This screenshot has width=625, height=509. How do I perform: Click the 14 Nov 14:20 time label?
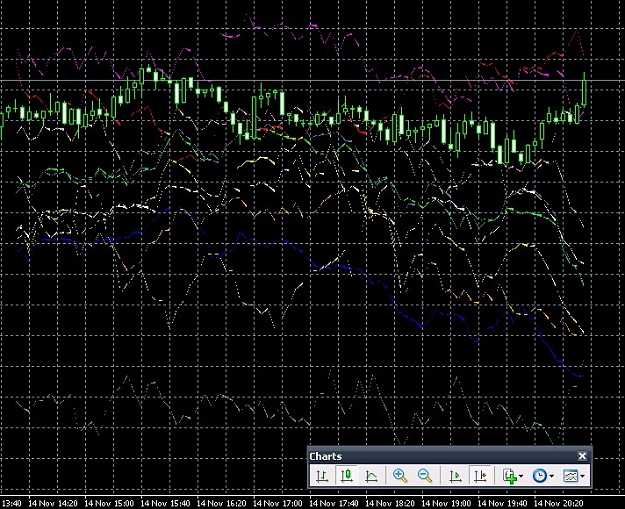click(53, 503)
